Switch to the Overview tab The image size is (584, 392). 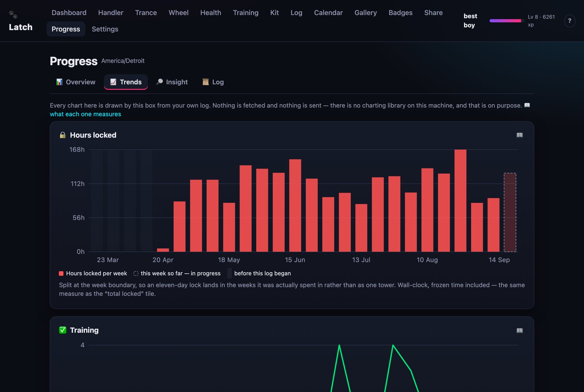tap(76, 82)
